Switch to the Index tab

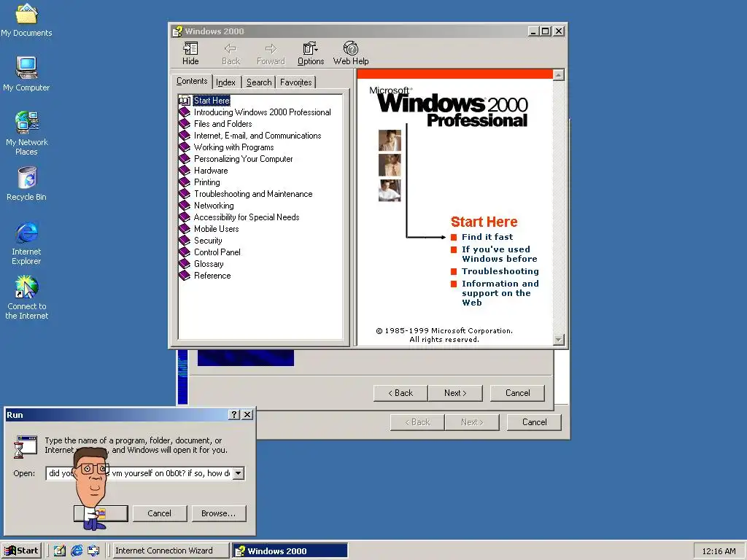pos(225,82)
